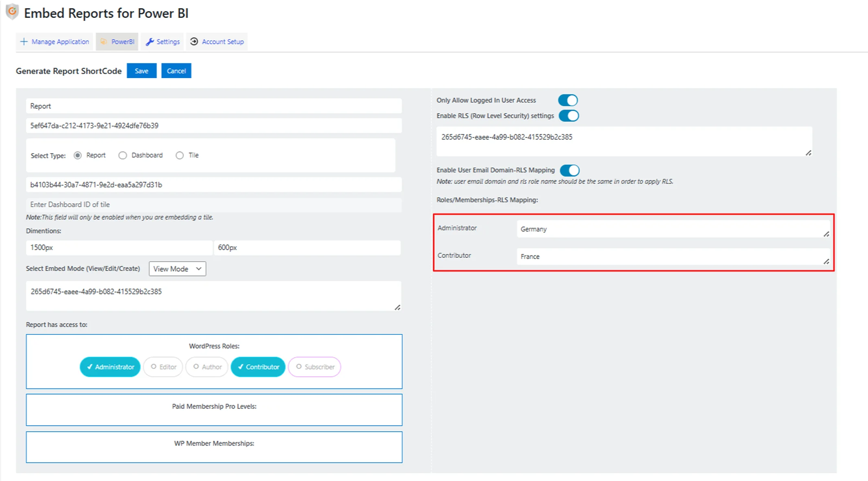Screen dimensions: 868x481
Task: Click the Enter Dashboard ID of tile field
Action: [x=214, y=204]
